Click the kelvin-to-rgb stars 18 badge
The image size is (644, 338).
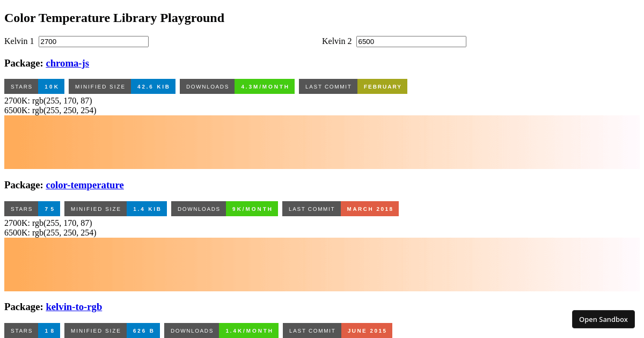click(x=32, y=330)
